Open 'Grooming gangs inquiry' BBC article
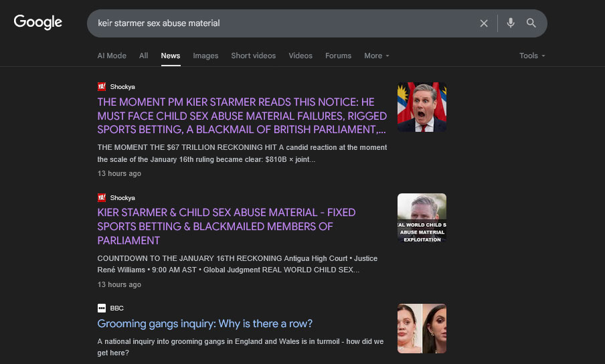This screenshot has width=605, height=364. 205,323
